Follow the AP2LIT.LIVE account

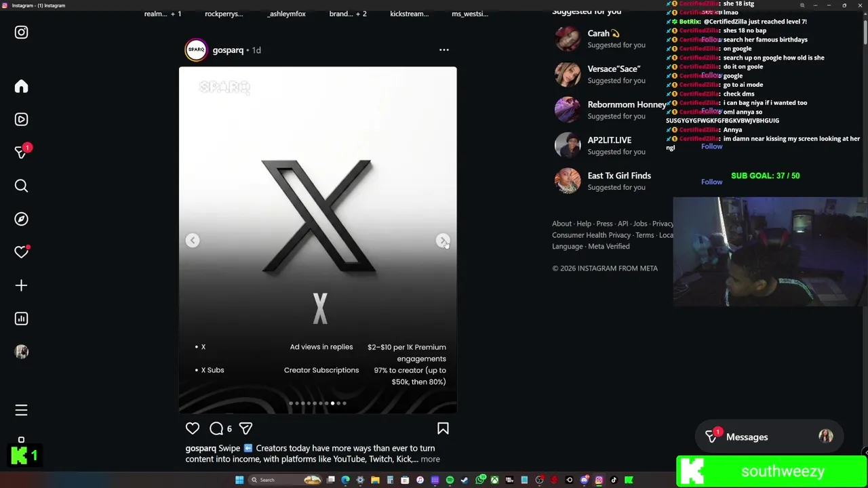(711, 146)
